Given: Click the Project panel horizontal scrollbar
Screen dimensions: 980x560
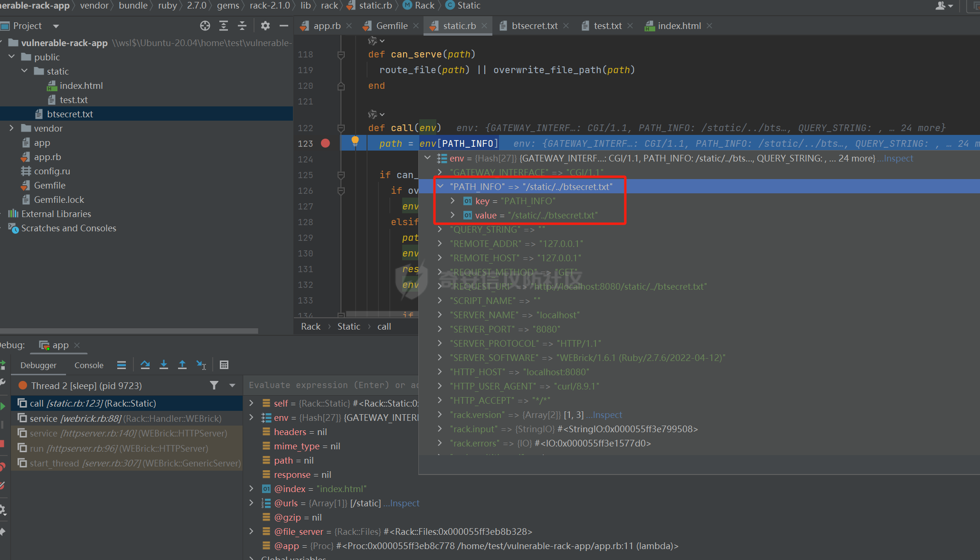Looking at the screenshot, I should coord(129,331).
